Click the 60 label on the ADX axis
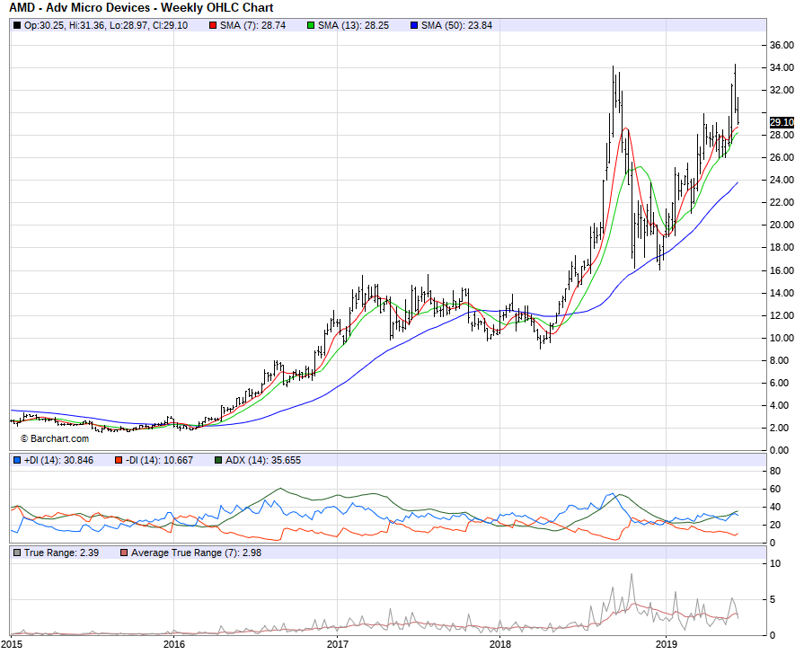The height and width of the screenshot is (672, 804). tap(775, 489)
